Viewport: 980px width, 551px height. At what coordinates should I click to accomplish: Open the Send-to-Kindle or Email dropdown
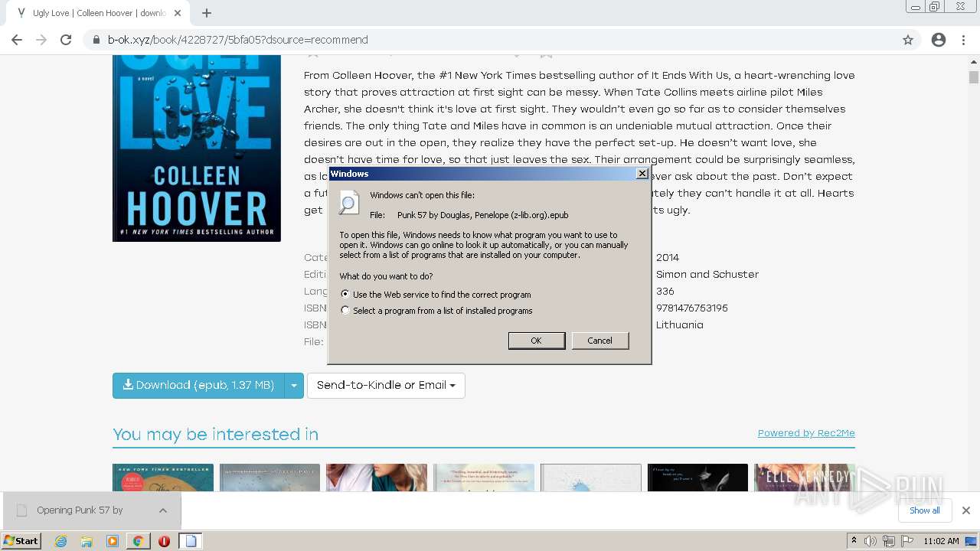386,386
